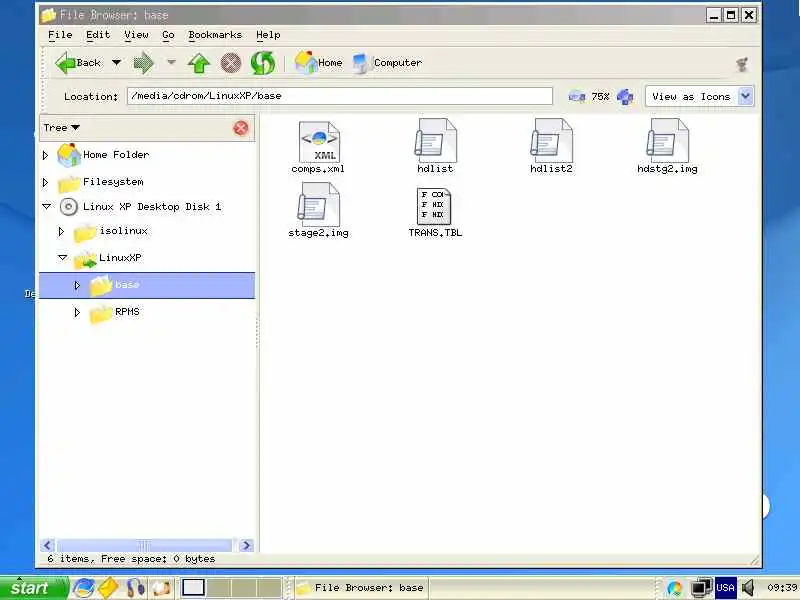Open Computer from the toolbar

387,63
